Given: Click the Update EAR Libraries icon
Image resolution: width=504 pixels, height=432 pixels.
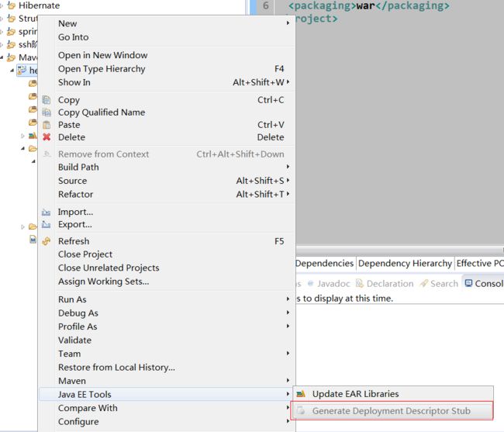Looking at the screenshot, I should point(301,394).
